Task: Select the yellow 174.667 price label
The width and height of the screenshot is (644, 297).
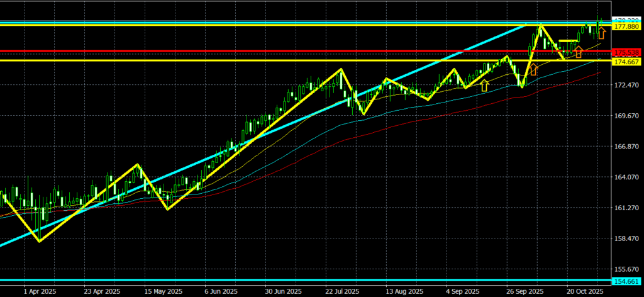Action: tap(626, 62)
